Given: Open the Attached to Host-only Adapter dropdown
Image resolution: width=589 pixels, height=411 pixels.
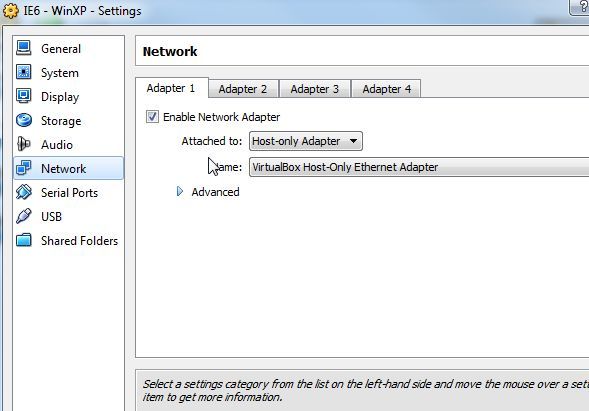Looking at the screenshot, I should (x=306, y=141).
